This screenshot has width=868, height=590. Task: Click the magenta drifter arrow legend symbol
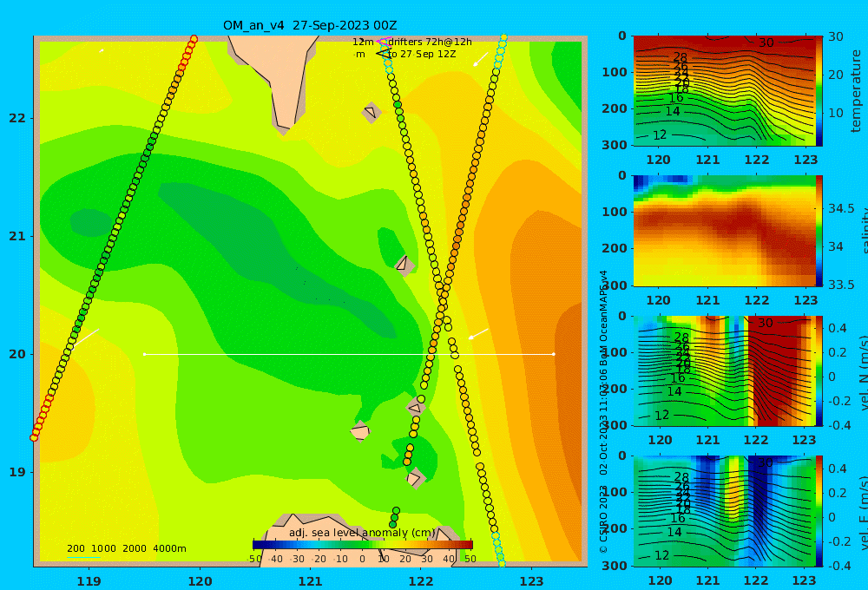(383, 42)
